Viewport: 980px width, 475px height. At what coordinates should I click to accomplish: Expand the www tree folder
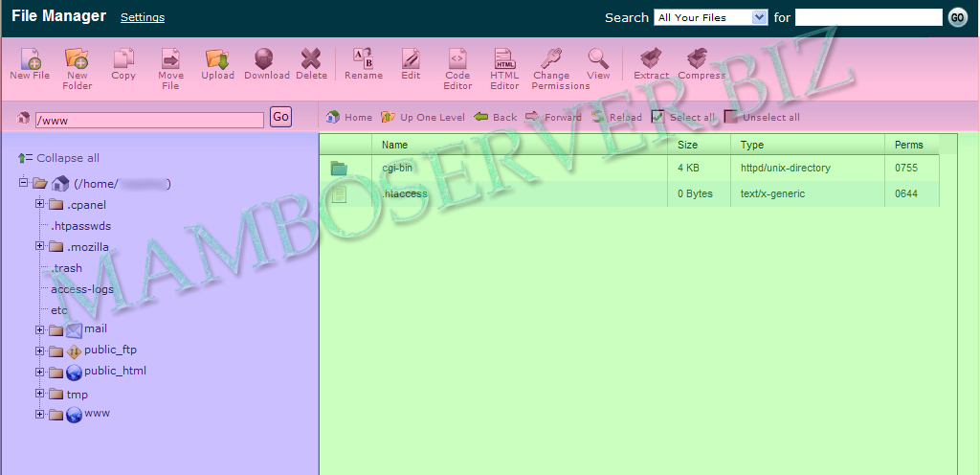click(x=39, y=414)
